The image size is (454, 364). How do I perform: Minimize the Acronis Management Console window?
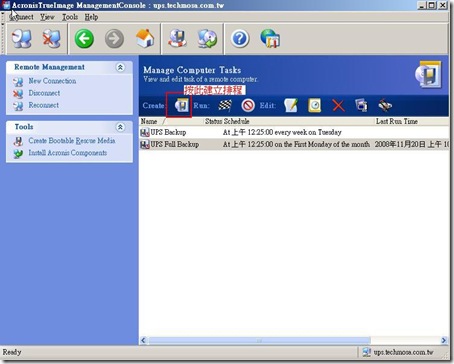(x=422, y=5)
